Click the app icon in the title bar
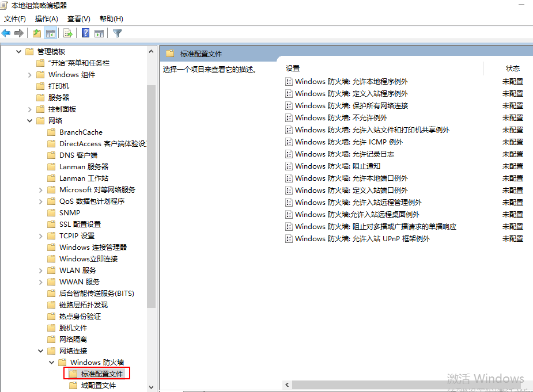533x392 pixels. 3,5
